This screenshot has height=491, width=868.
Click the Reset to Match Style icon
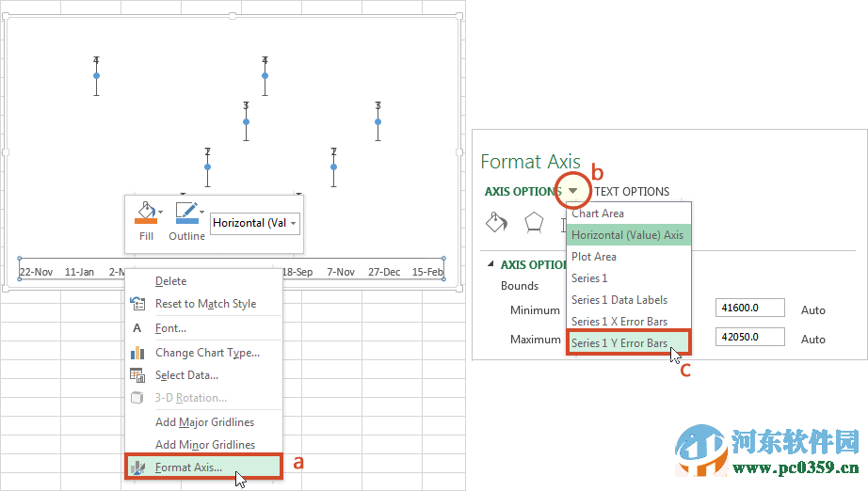(137, 304)
